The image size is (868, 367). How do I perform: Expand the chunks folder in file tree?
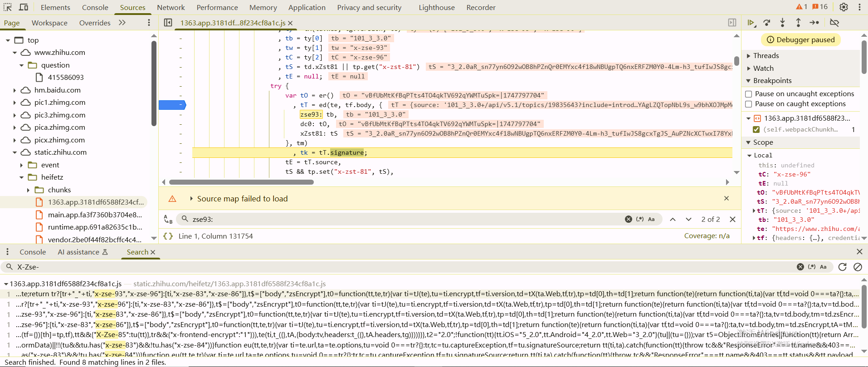coord(28,190)
